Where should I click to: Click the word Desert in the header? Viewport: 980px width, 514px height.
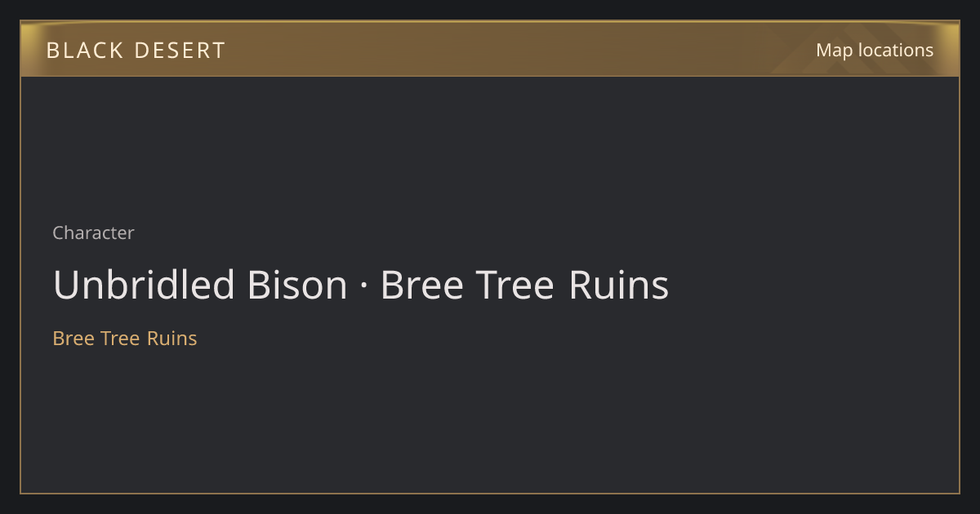pos(179,51)
